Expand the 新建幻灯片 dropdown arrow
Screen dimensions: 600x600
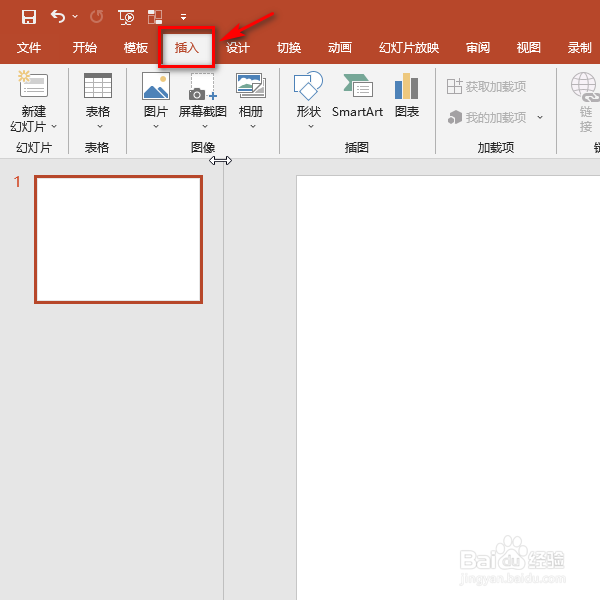point(54,126)
